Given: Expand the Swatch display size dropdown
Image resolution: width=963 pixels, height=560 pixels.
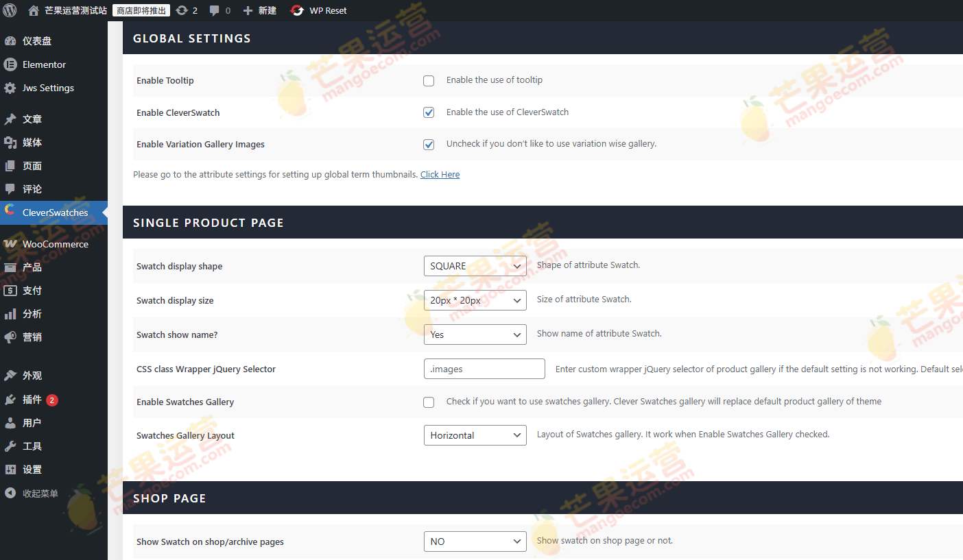Looking at the screenshot, I should coord(475,300).
